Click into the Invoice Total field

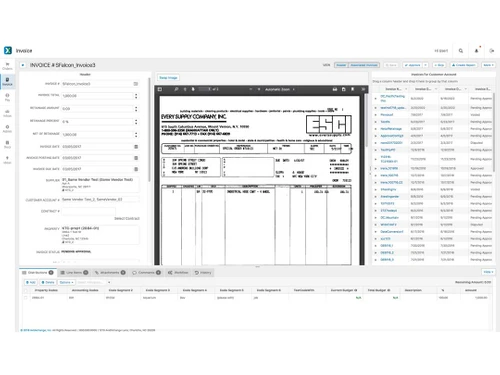(97, 96)
